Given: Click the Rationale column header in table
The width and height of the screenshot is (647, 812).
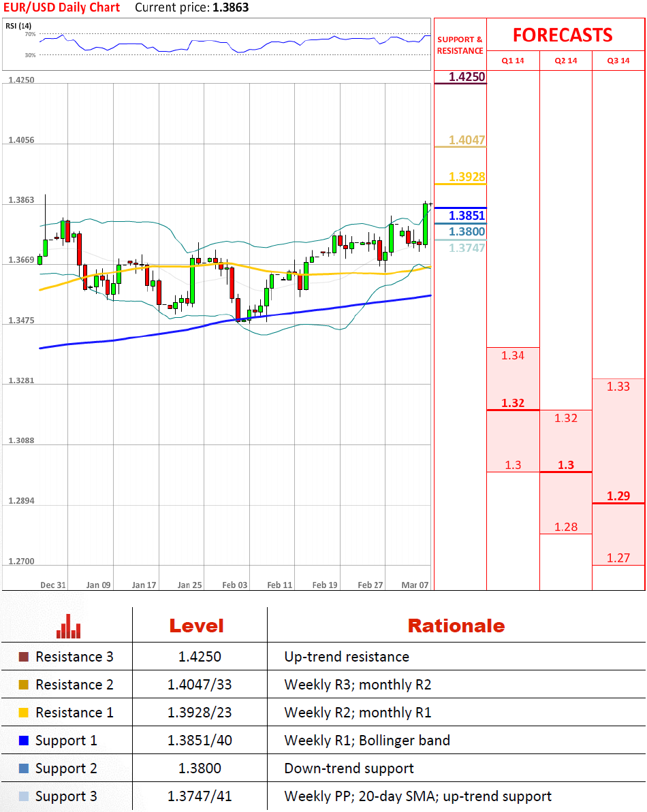Looking at the screenshot, I should click(x=456, y=626).
